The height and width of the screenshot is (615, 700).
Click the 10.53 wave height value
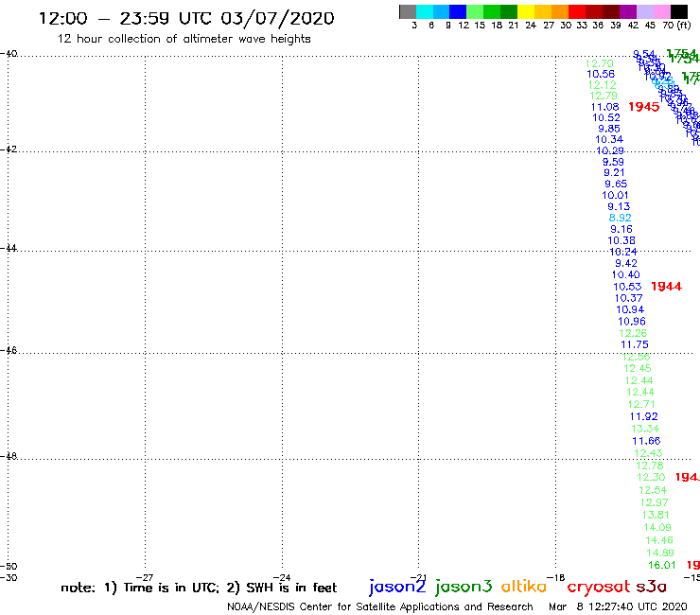(627, 287)
